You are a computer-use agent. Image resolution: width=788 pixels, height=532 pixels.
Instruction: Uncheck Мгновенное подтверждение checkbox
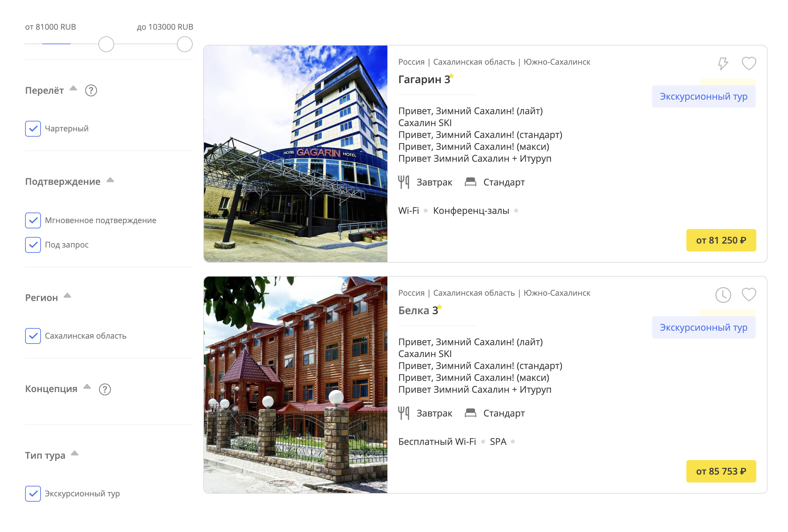[33, 220]
